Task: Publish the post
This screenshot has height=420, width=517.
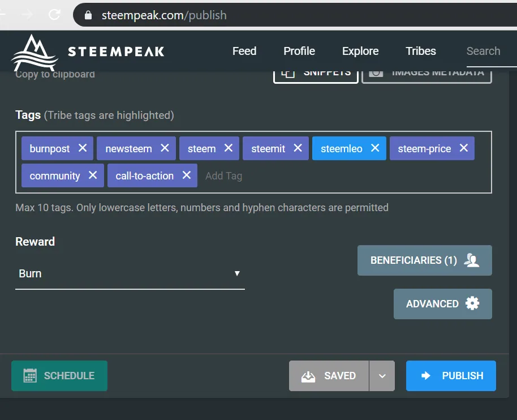Action: pyautogui.click(x=451, y=376)
